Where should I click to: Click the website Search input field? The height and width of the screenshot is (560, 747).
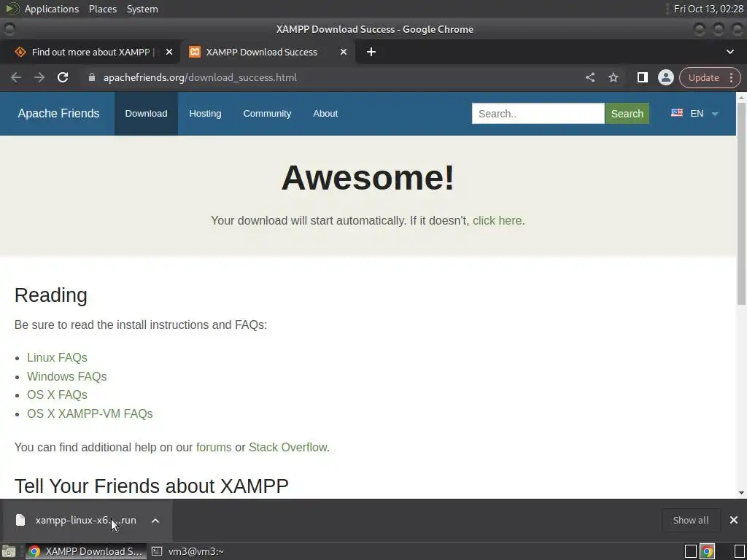click(x=538, y=113)
